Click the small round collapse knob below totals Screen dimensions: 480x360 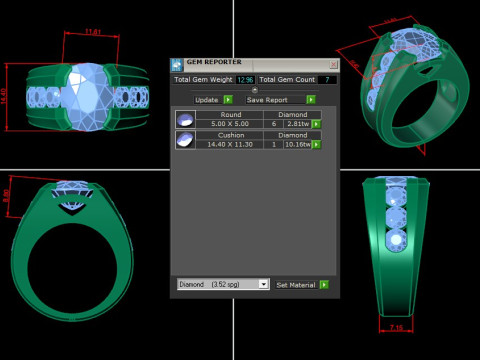[255, 90]
